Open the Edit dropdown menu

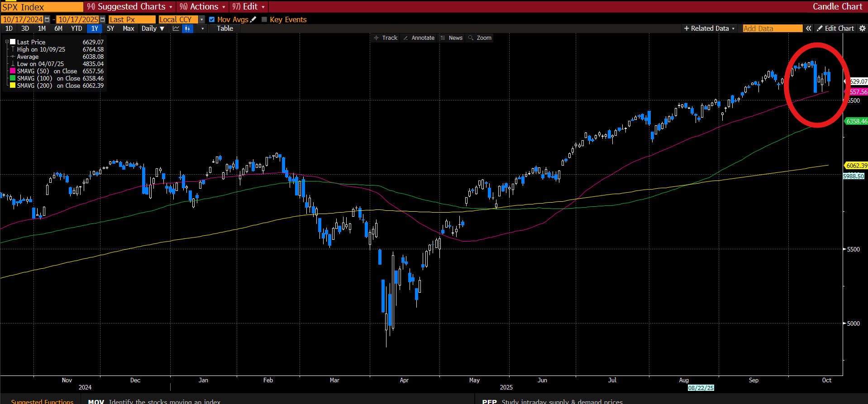tap(248, 7)
